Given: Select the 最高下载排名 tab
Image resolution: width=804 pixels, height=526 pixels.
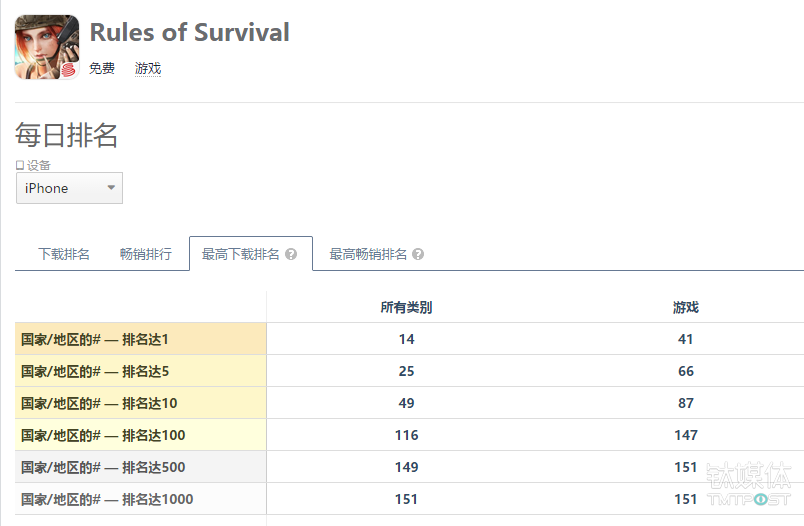Looking at the screenshot, I should point(251,254).
